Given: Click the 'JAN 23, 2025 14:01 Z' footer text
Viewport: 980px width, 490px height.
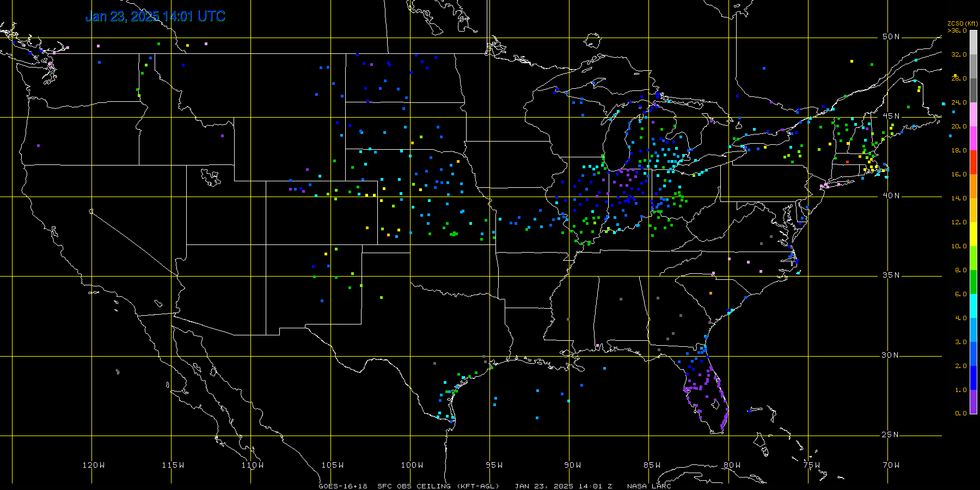Looking at the screenshot, I should (x=563, y=486).
